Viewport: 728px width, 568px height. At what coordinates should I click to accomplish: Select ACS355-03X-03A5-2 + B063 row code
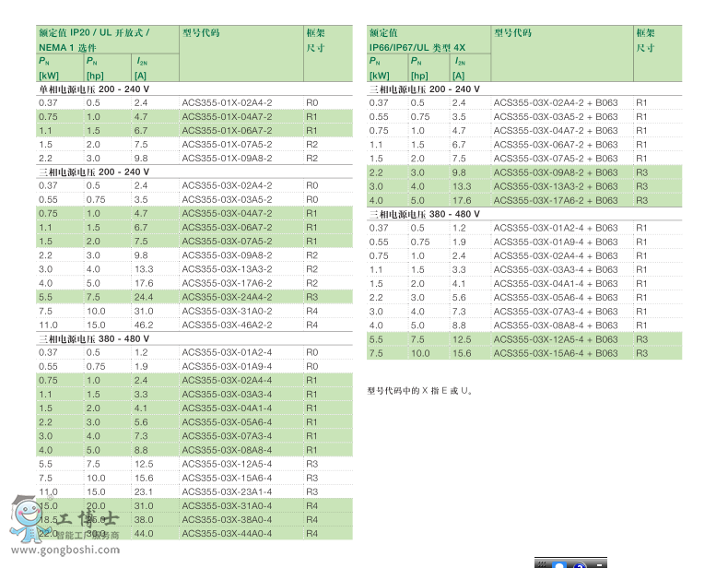[556, 116]
